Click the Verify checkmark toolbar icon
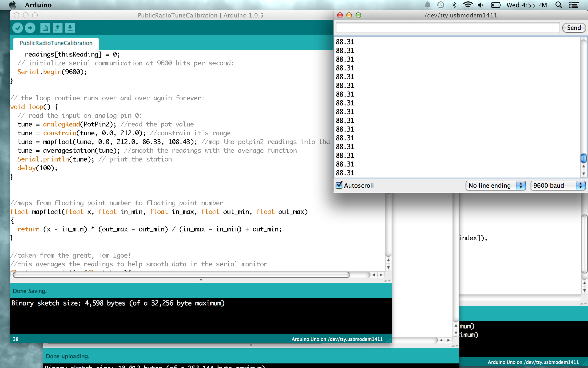 coord(17,28)
